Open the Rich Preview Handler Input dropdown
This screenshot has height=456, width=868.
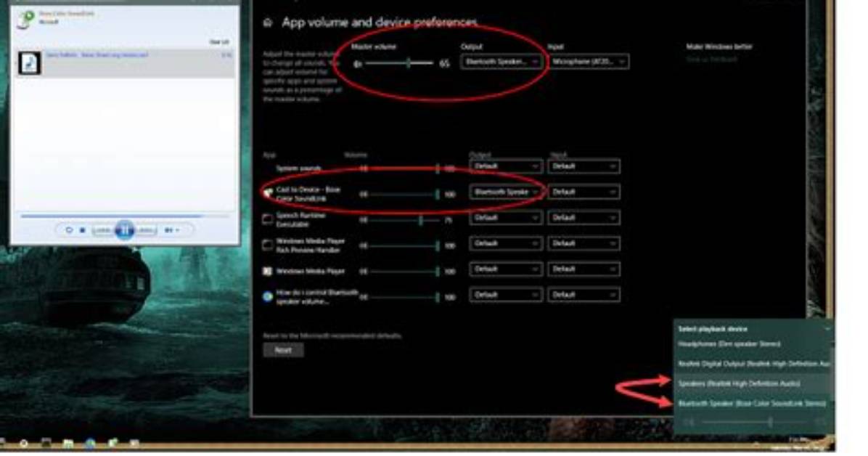point(584,243)
